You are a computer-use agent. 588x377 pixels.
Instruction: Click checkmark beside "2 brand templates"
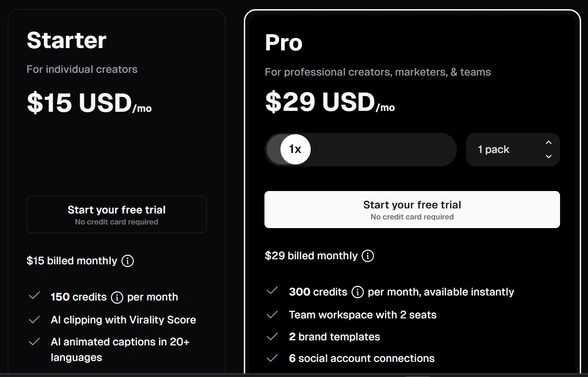pyautogui.click(x=272, y=337)
